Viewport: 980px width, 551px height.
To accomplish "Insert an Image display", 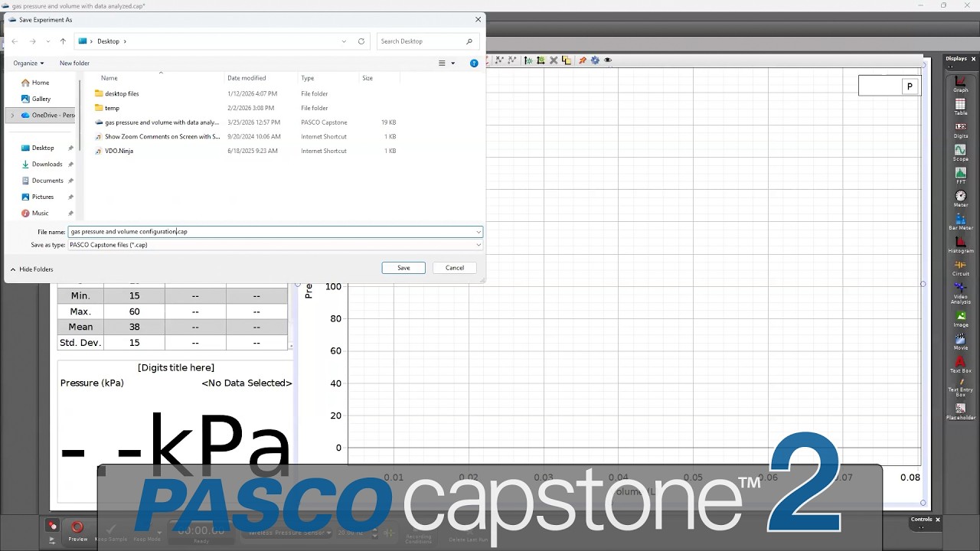I will (960, 318).
